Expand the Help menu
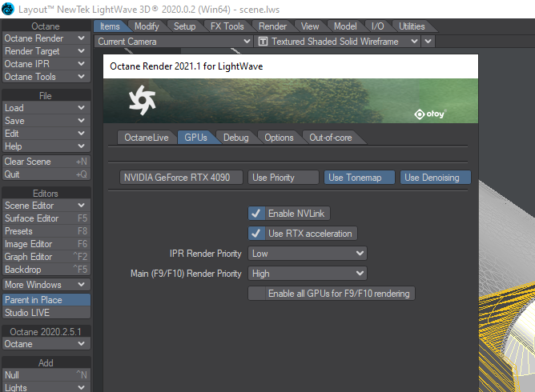Screen dimensions: 535x392 [x=46, y=146]
